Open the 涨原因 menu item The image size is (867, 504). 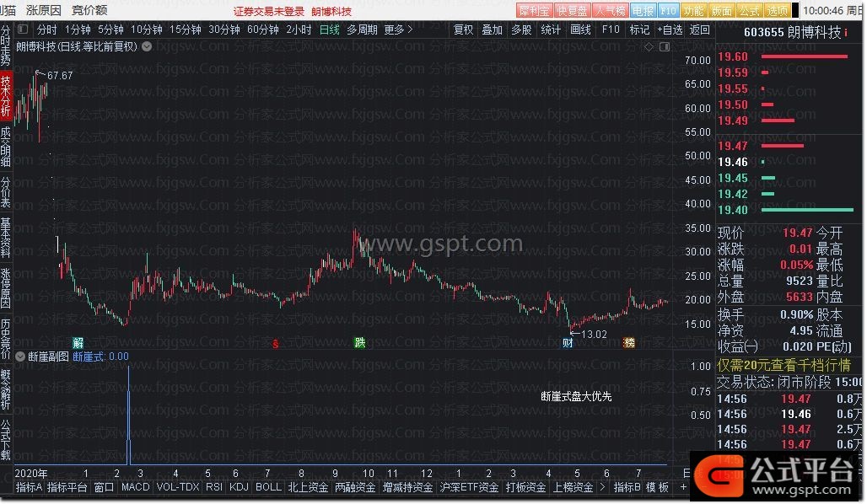click(44, 10)
